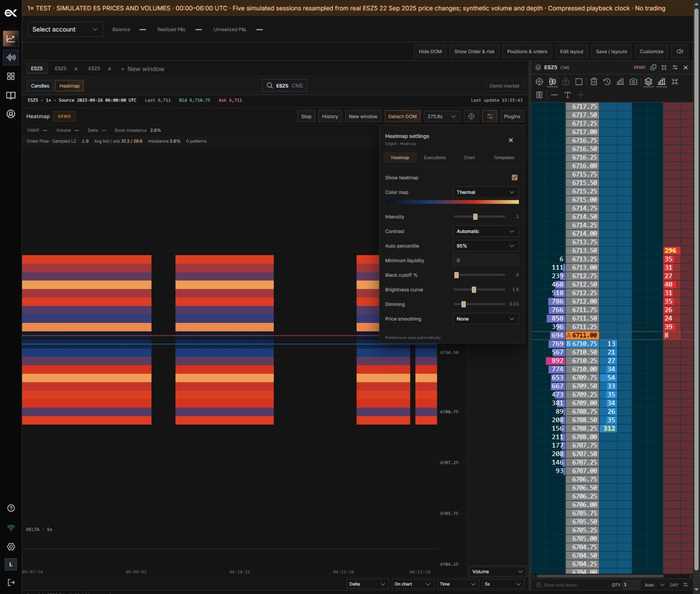Click the Minimum liquidity input field
Image resolution: width=700 pixels, height=594 pixels.
tap(485, 261)
